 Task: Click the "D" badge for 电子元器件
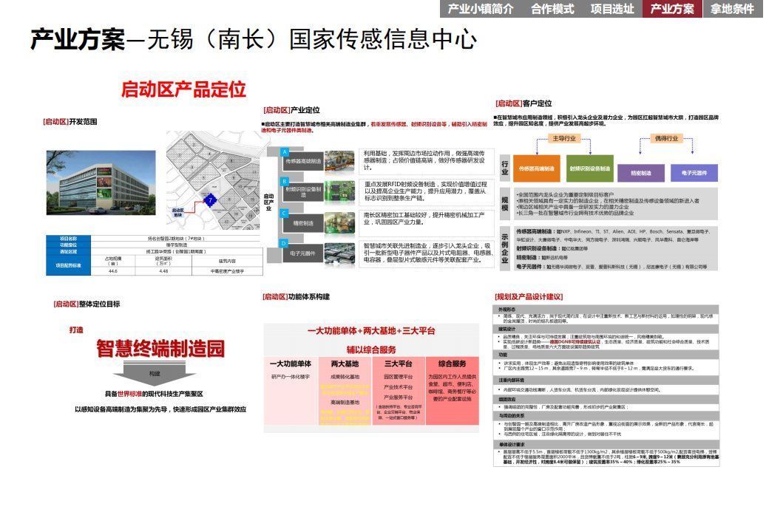click(x=282, y=244)
